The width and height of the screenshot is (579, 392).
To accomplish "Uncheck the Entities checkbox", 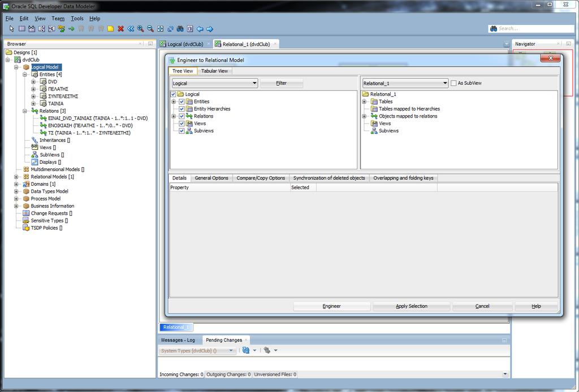I will (182, 102).
